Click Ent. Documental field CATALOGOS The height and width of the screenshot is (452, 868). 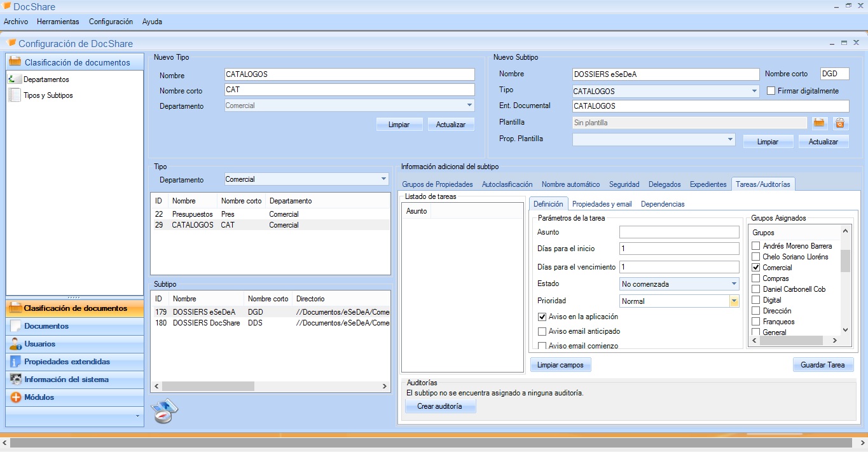[710, 106]
